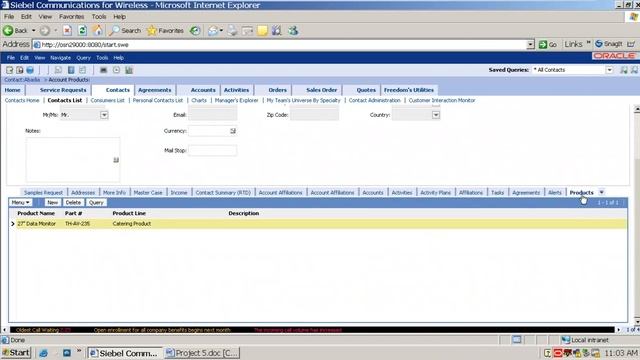Screen dimensions: 640x360
Task: Open the Country dropdown arrow
Action: pos(436,115)
